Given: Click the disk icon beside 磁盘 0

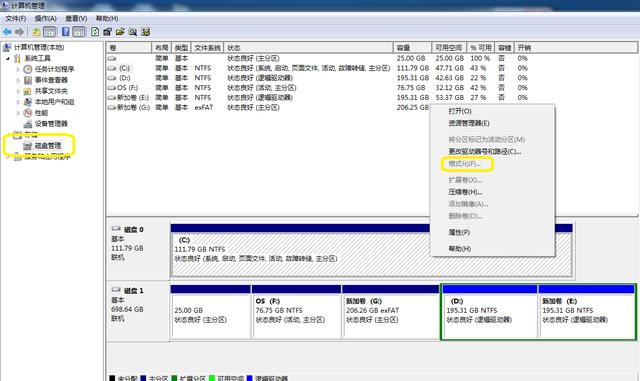Looking at the screenshot, I should 116,229.
